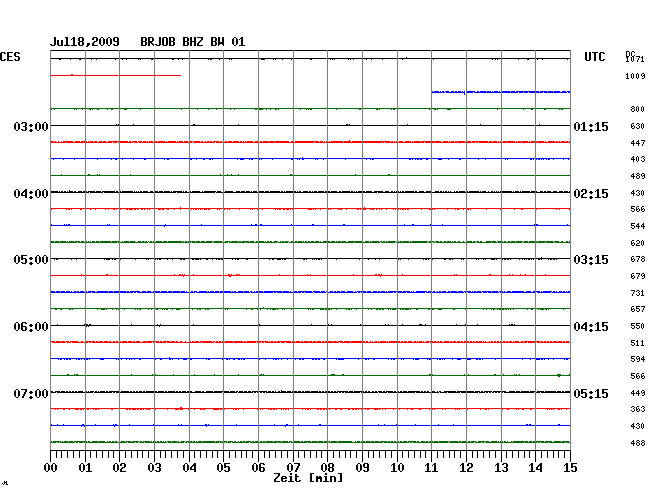Click the black seismic trace at 03:00

310,125
